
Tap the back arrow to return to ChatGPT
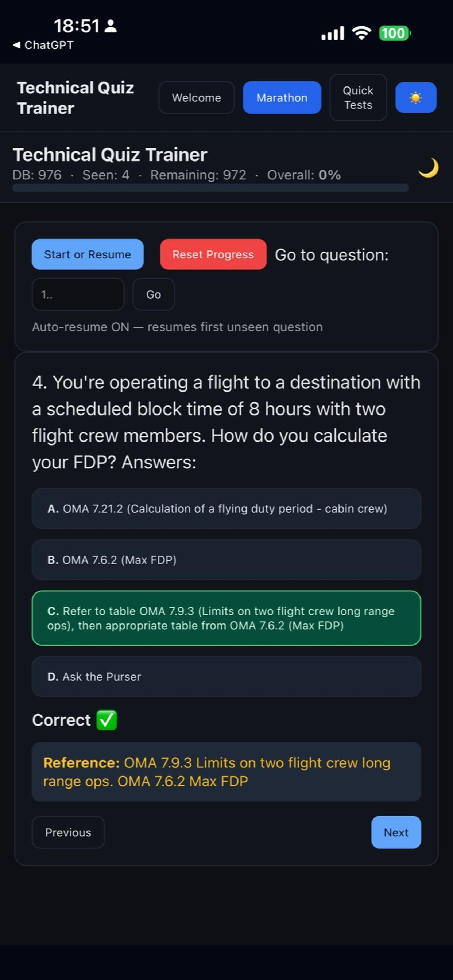pos(17,45)
